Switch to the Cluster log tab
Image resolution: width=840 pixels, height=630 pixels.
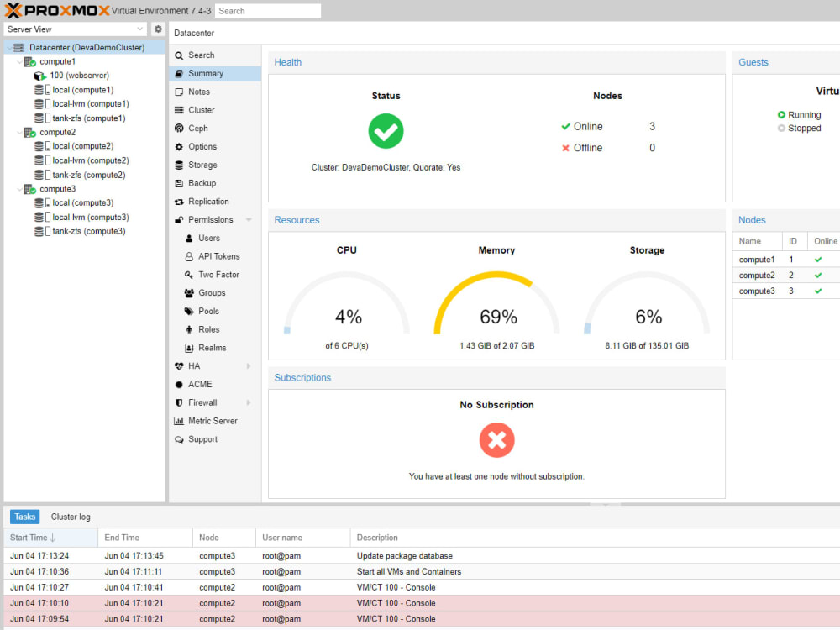[71, 517]
